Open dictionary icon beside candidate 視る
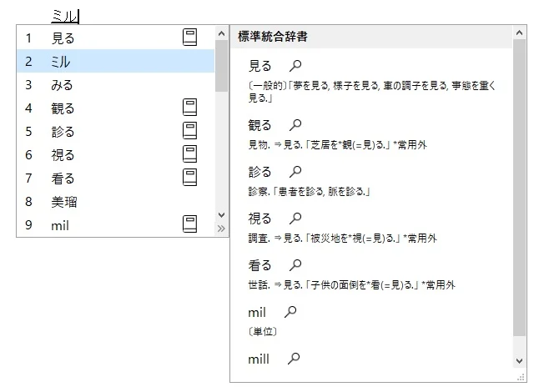Image resolution: width=534 pixels, height=392 pixels. pos(189,153)
